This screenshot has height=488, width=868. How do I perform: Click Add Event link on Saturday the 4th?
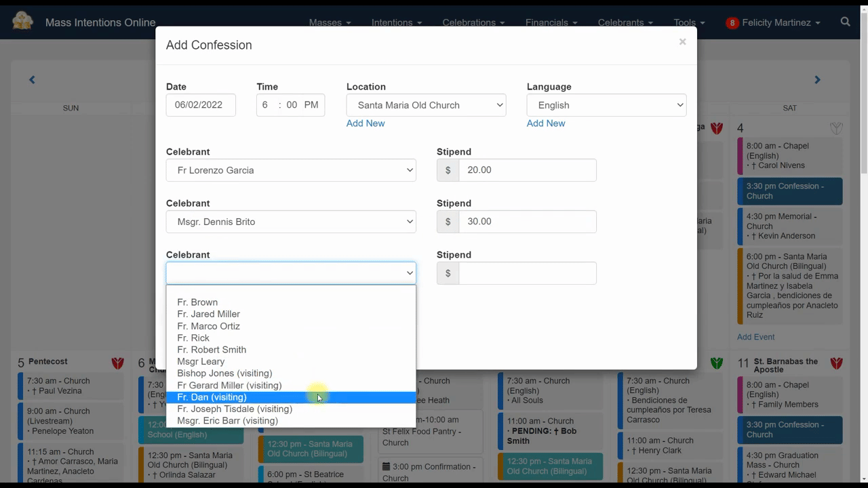(x=755, y=337)
